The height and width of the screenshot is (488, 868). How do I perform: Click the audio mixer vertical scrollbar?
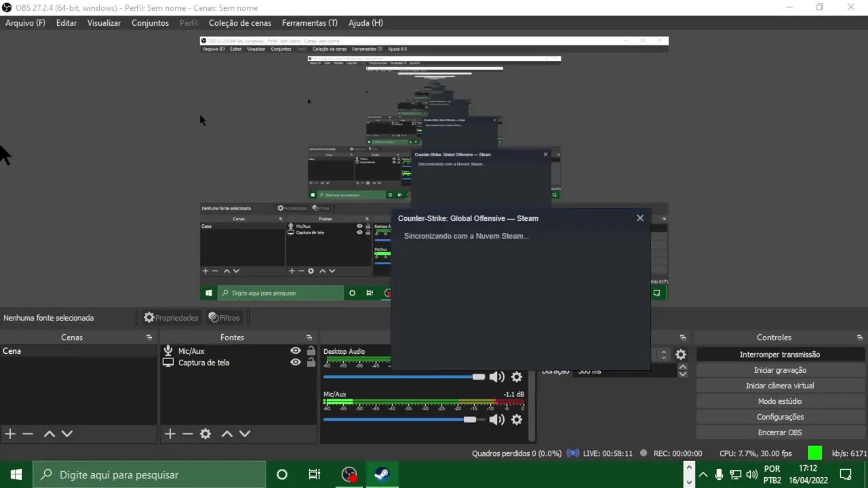click(532, 405)
